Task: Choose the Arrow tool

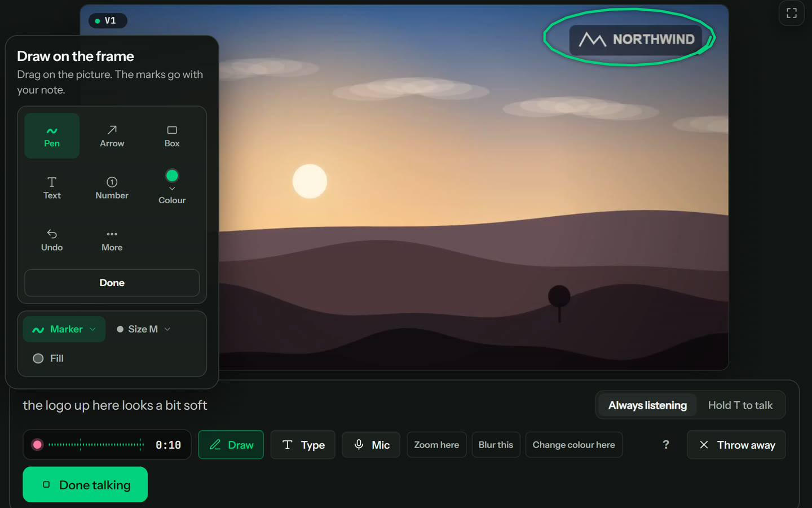Action: pyautogui.click(x=112, y=136)
